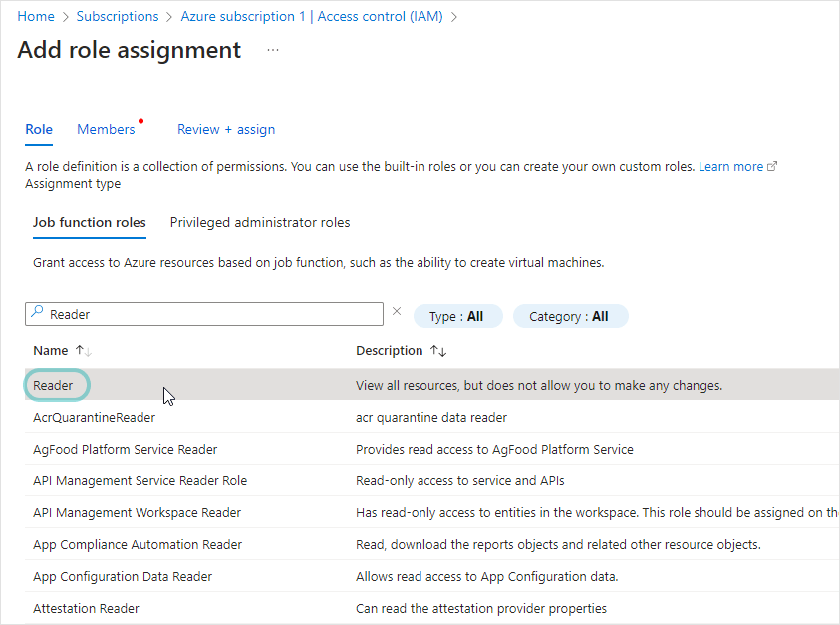Image resolution: width=840 pixels, height=625 pixels.
Task: Choose the AcrQuarantineReader role
Action: click(x=95, y=417)
